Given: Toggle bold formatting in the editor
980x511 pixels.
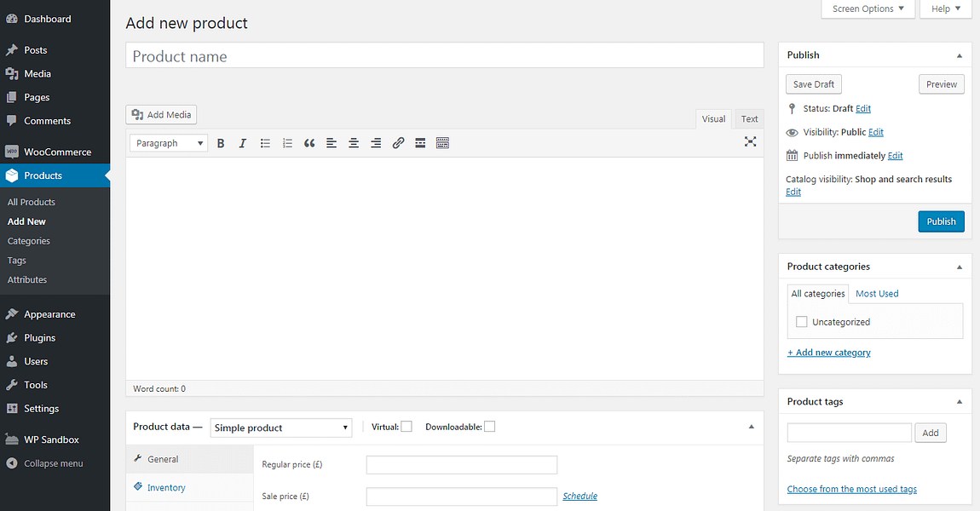Looking at the screenshot, I should (221, 142).
